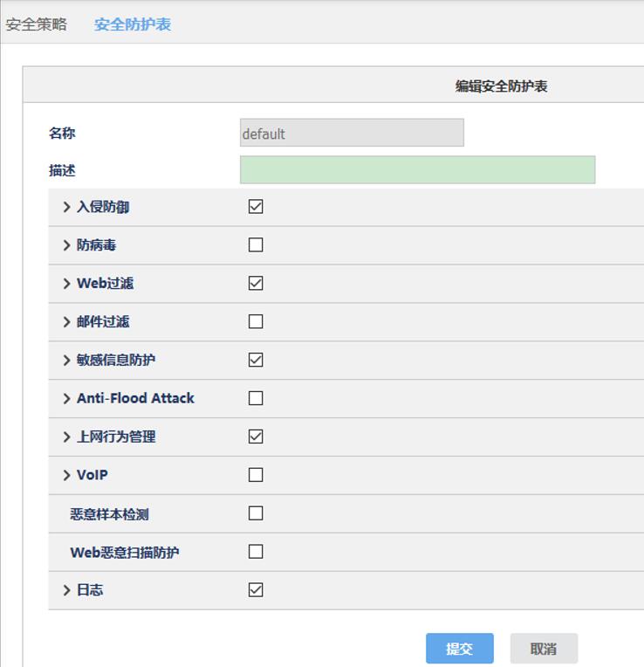The image size is (644, 667).
Task: Click the 取消 cancel button
Action: (x=544, y=649)
